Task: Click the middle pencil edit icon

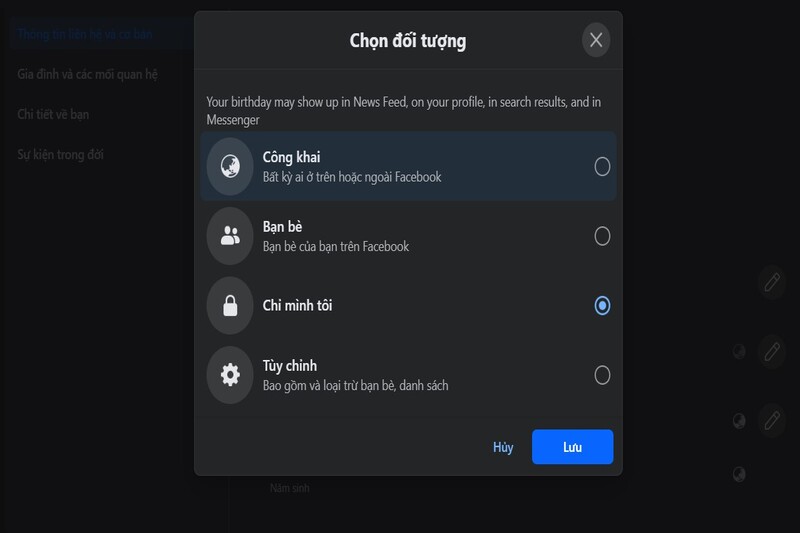Action: pyautogui.click(x=771, y=351)
